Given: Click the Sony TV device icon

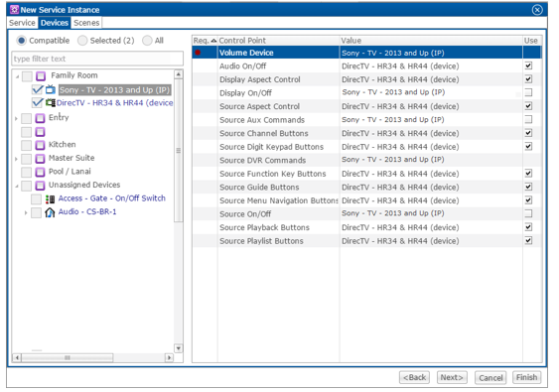Looking at the screenshot, I should (51, 89).
